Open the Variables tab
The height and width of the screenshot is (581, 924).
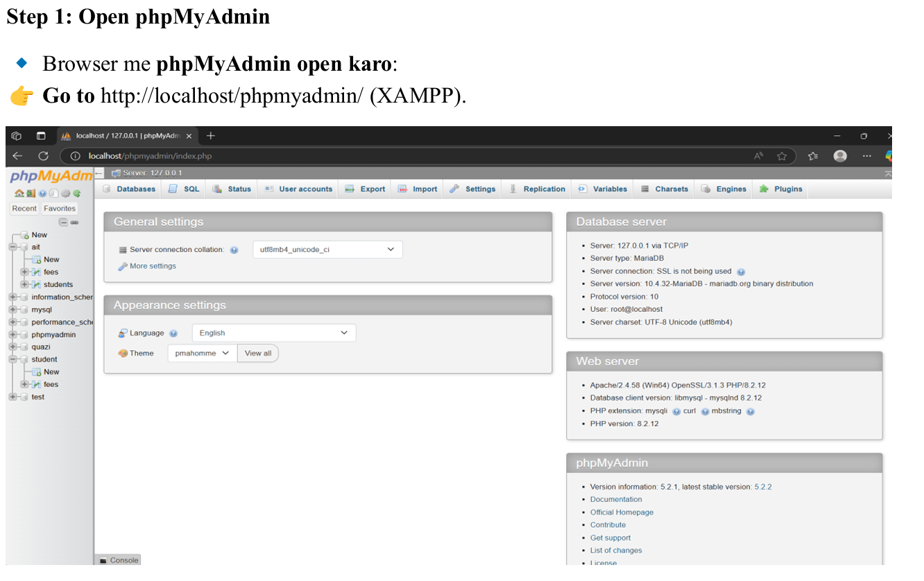(x=603, y=189)
